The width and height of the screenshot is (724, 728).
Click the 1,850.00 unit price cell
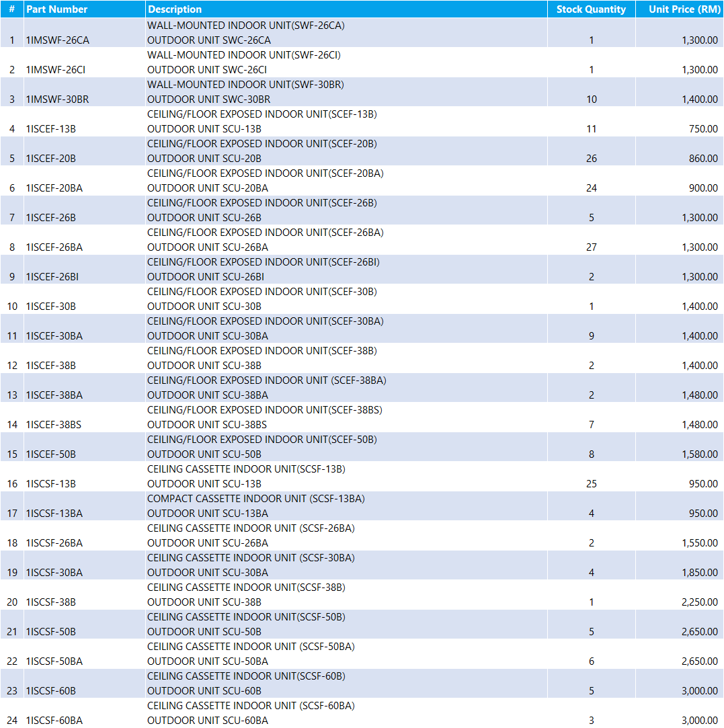click(x=699, y=573)
